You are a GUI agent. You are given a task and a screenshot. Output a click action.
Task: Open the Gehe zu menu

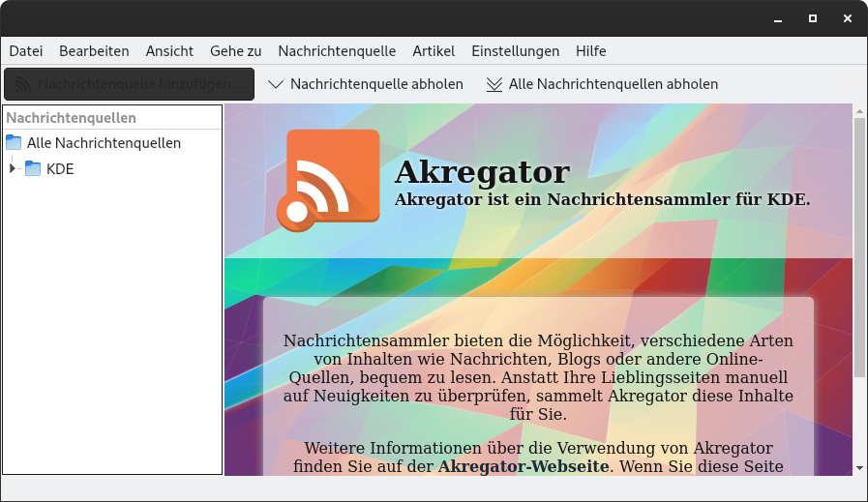click(x=235, y=51)
